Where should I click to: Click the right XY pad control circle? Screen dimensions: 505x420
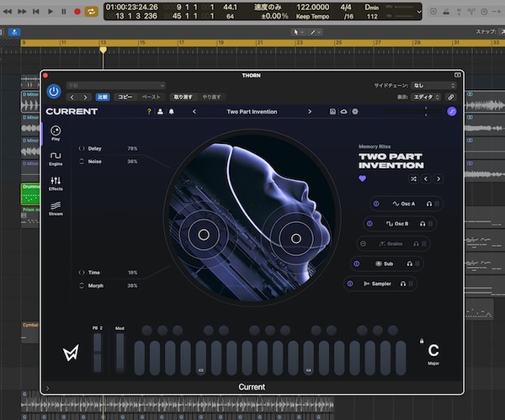(296, 238)
